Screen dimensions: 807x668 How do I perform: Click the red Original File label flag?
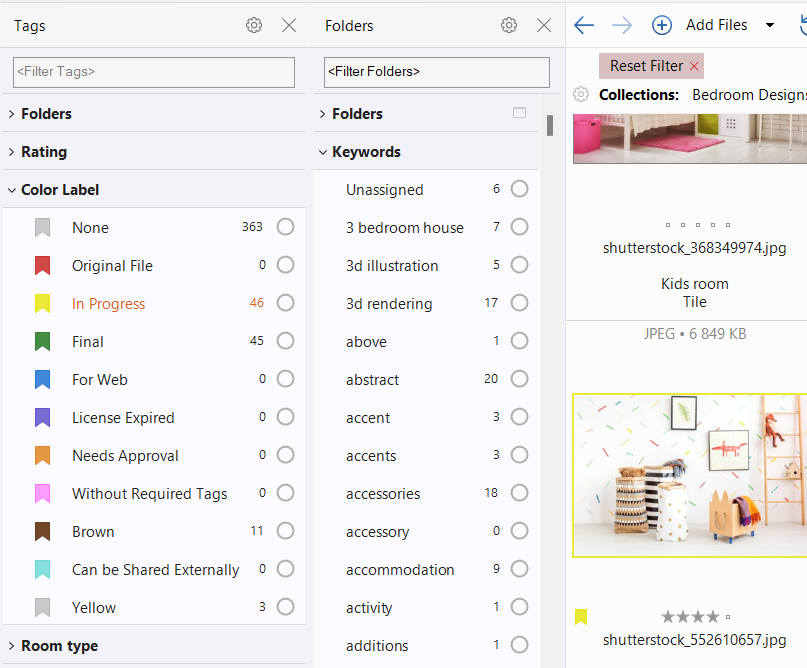click(x=42, y=266)
